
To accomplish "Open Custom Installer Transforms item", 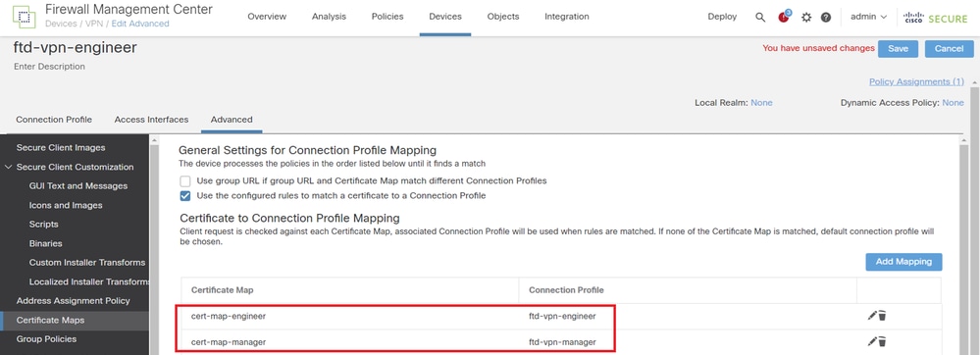I will point(87,263).
